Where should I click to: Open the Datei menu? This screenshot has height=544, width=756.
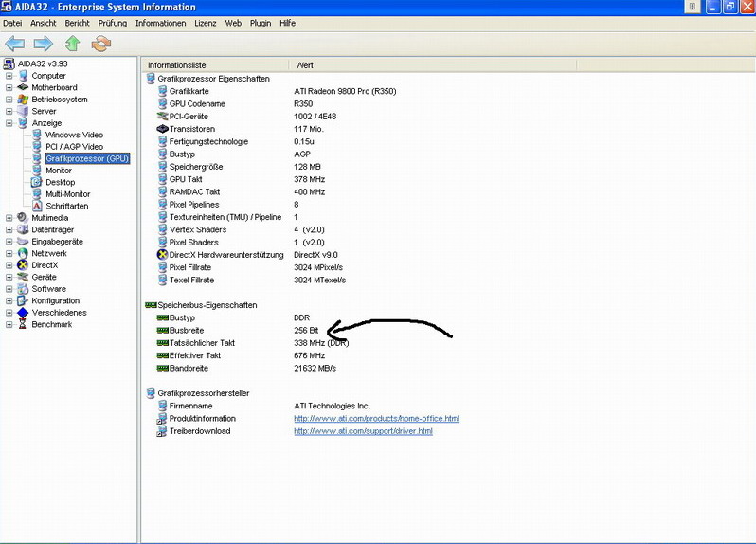coord(12,23)
